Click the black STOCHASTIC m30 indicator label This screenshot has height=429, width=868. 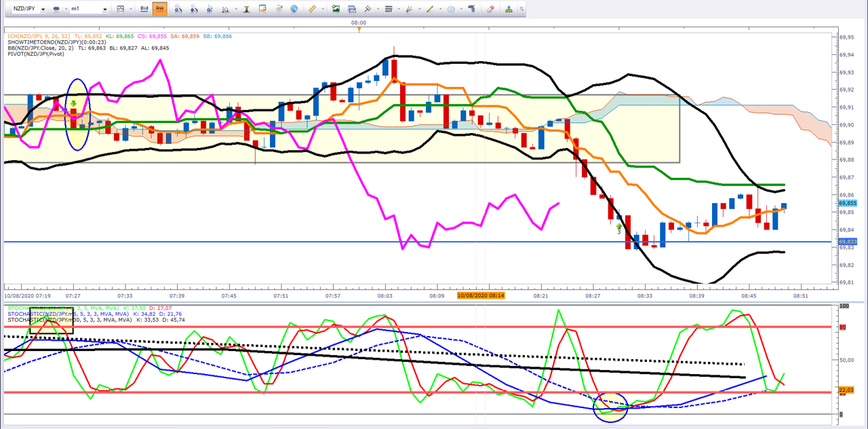pyautogui.click(x=70, y=320)
